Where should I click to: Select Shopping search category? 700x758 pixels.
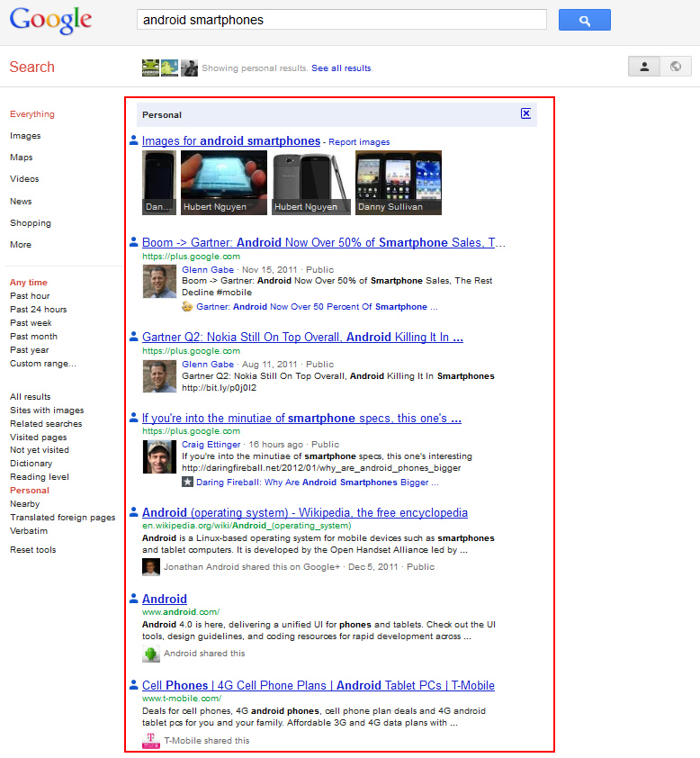[x=31, y=223]
